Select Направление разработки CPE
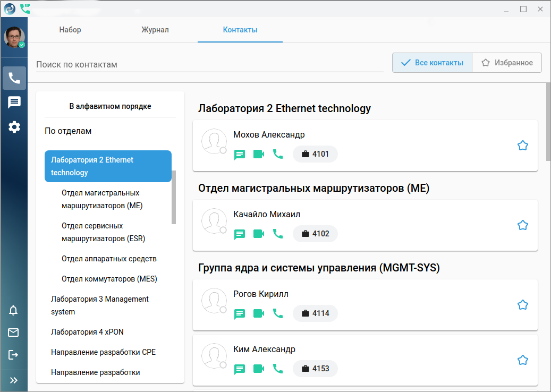 (103, 352)
